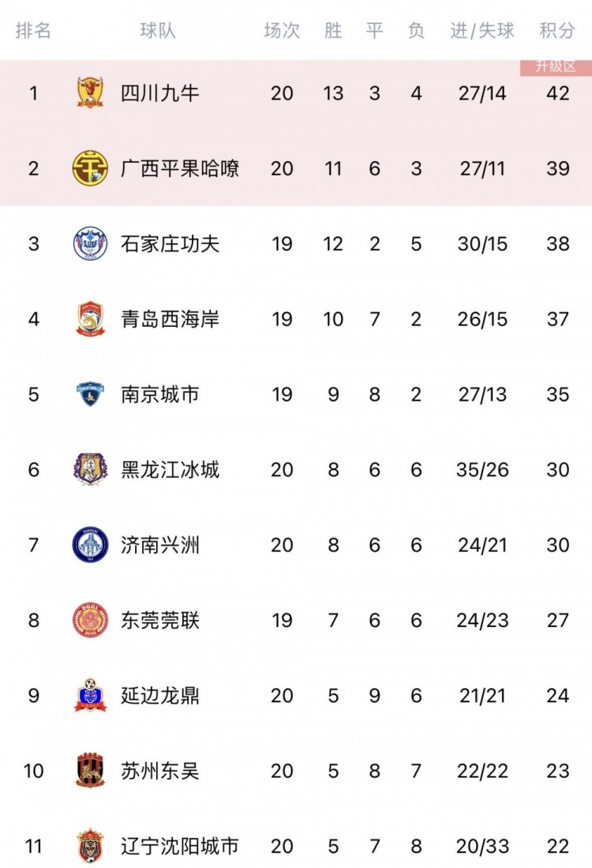Select the 黑龙江冰城 club crest
592x868 pixels.
pyautogui.click(x=90, y=469)
